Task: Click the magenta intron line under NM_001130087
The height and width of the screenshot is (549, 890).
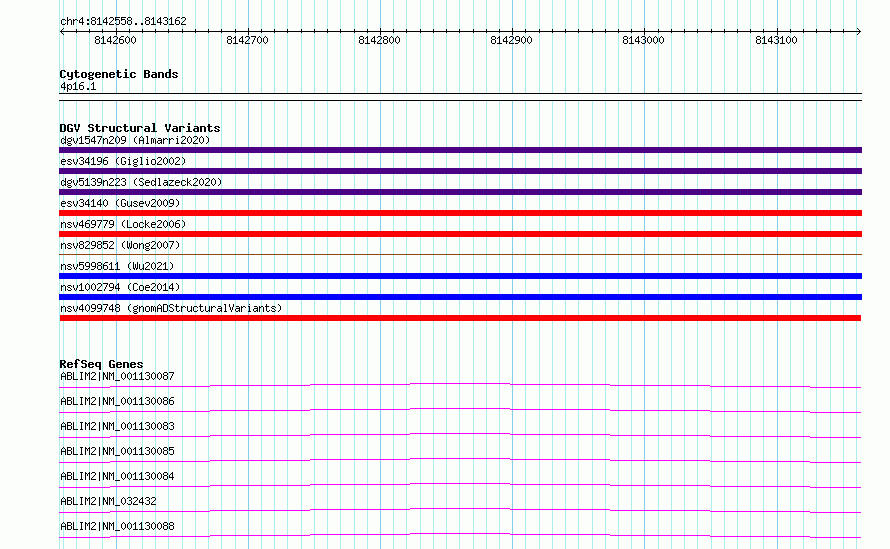Action: coord(460,385)
